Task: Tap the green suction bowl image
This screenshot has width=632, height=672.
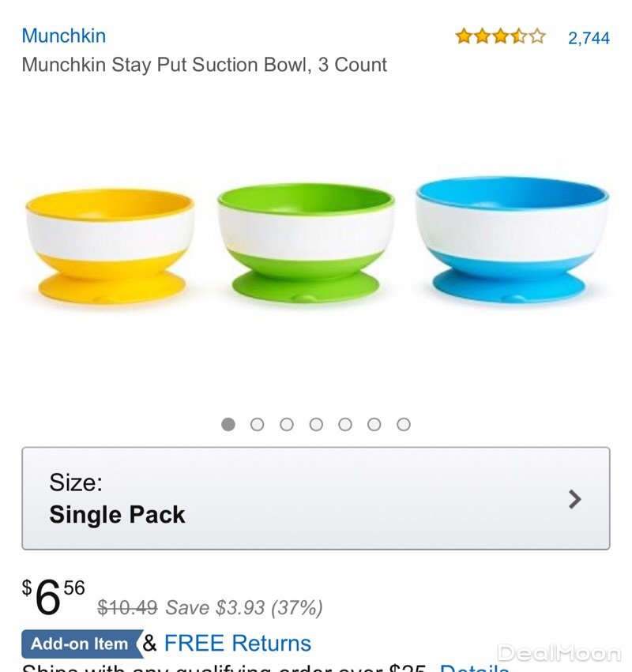Action: coord(305,242)
